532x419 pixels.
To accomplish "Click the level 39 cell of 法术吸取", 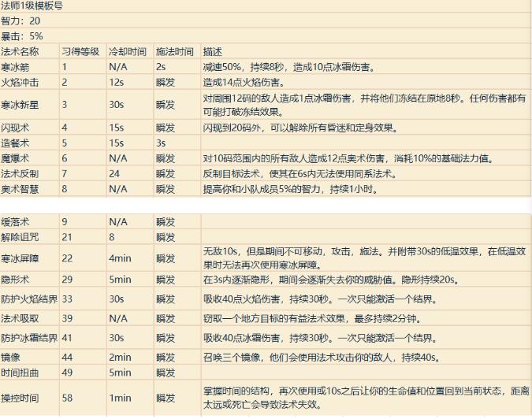I will (67, 319).
